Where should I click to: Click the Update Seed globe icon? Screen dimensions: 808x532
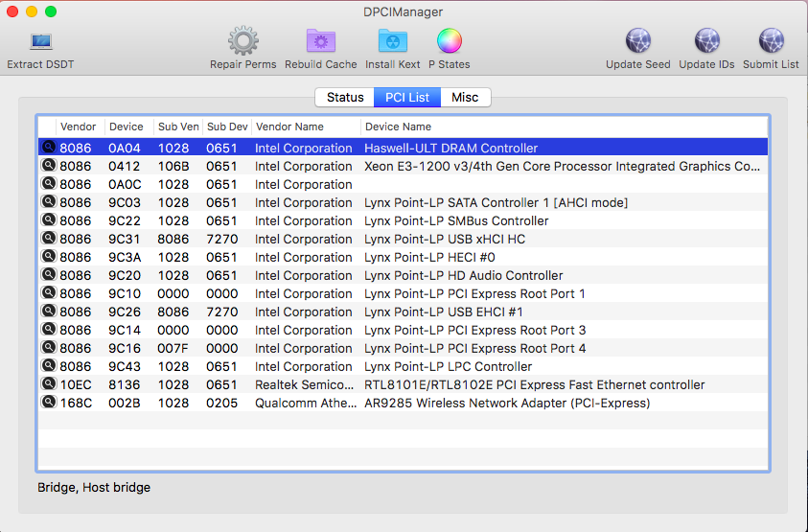pos(637,42)
